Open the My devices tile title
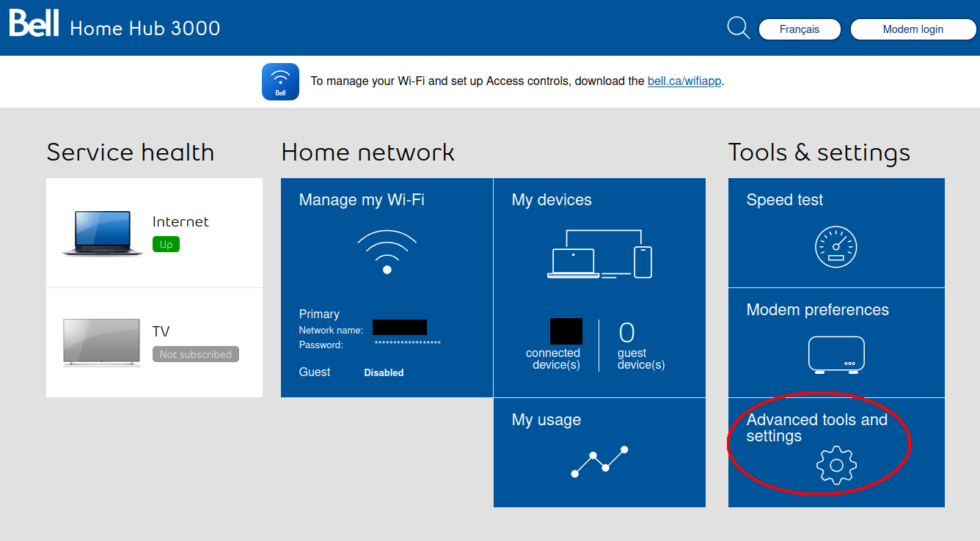This screenshot has width=980, height=541. click(552, 200)
